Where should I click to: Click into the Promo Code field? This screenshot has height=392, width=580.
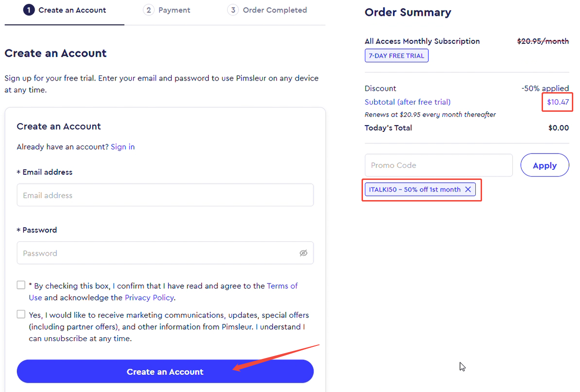click(439, 165)
